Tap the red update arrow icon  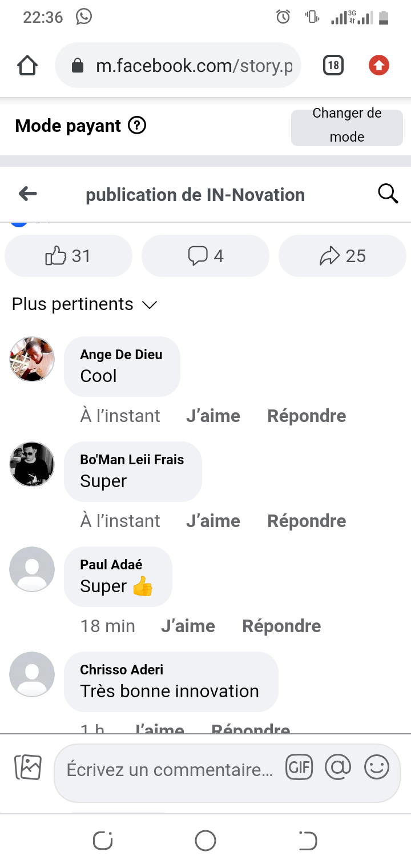pyautogui.click(x=378, y=66)
